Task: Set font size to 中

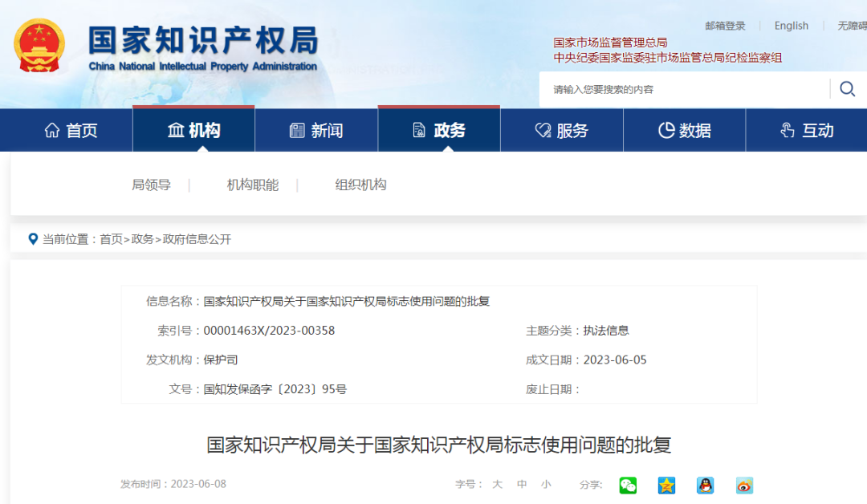Action: point(522,485)
